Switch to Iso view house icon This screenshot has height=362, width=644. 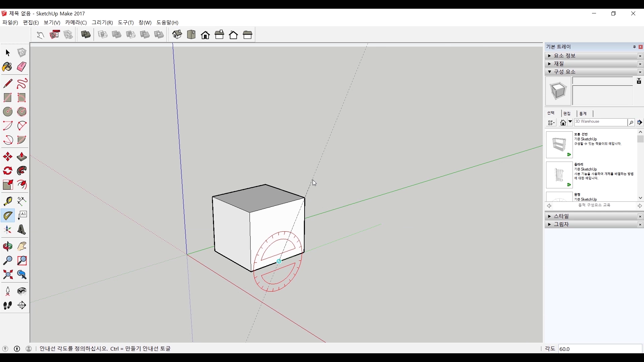coord(177,35)
